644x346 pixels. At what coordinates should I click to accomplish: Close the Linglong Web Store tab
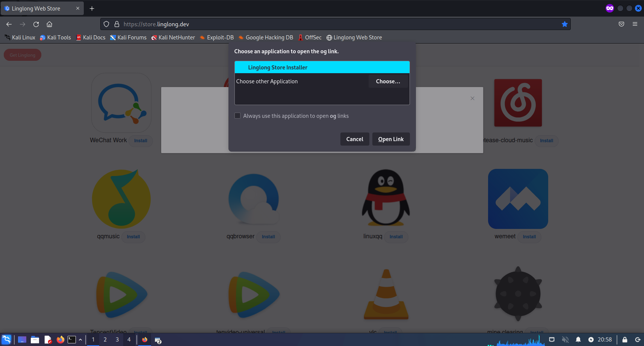[x=78, y=8]
